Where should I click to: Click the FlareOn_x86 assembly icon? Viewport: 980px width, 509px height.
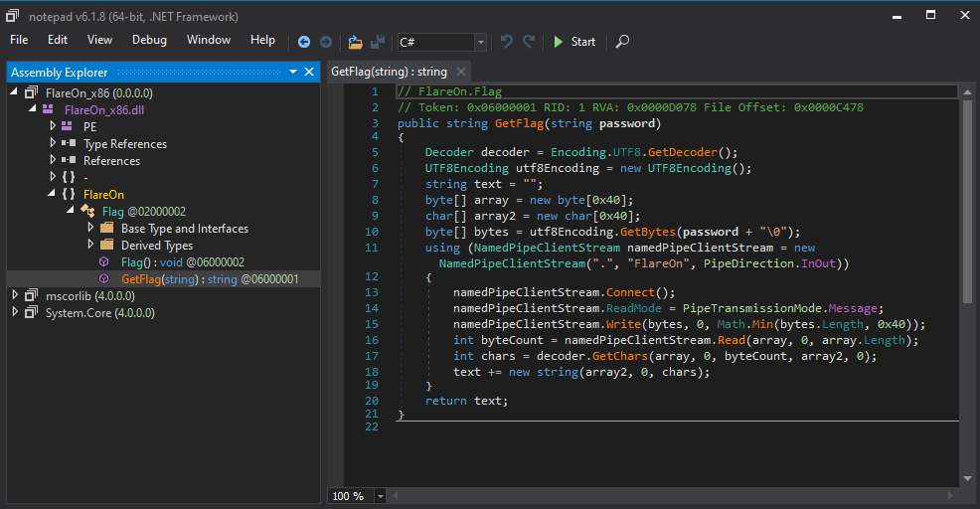(31, 92)
